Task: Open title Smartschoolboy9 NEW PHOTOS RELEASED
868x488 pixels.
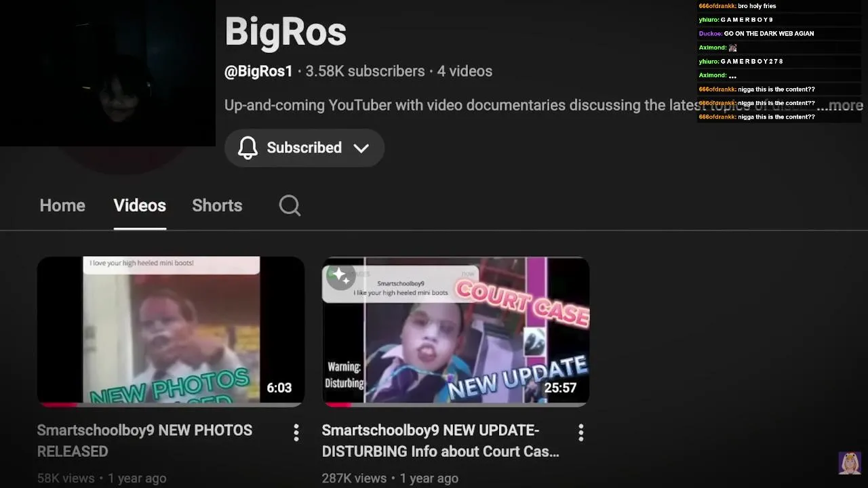Action: [x=144, y=441]
